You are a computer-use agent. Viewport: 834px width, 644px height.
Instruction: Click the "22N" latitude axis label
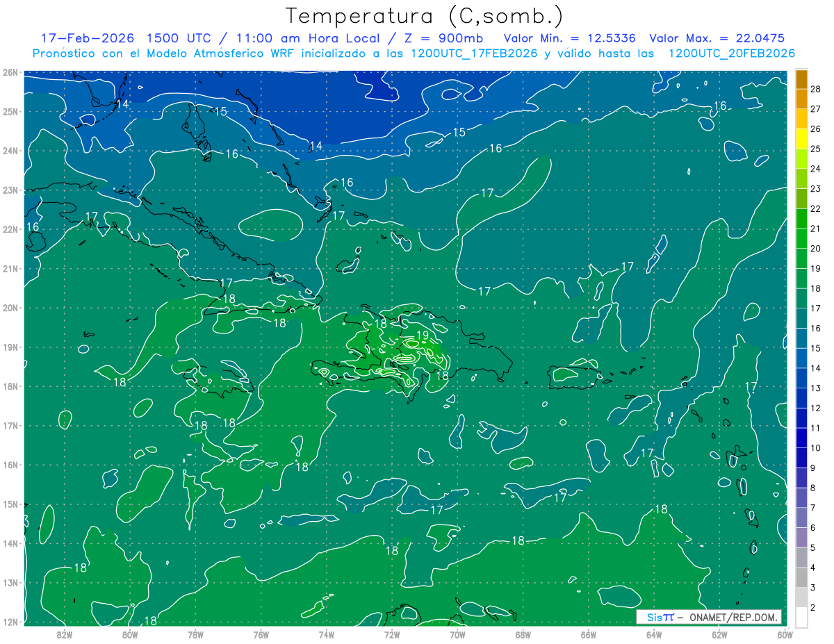click(10, 229)
